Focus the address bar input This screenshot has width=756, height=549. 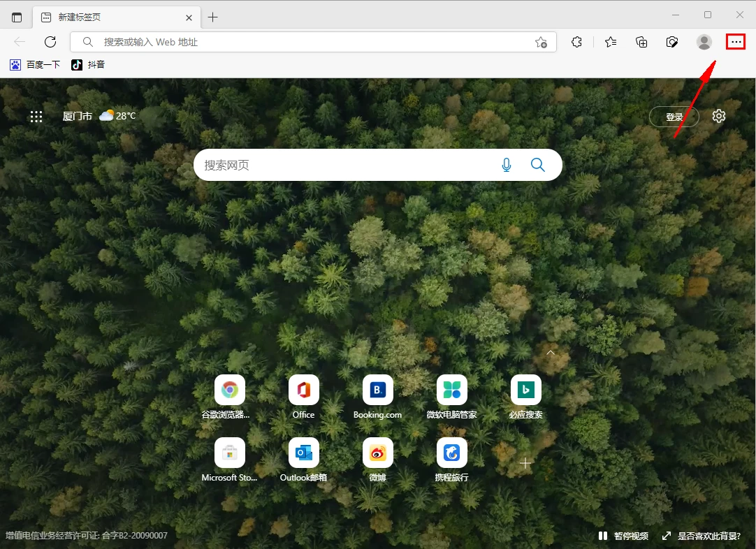coord(314,42)
